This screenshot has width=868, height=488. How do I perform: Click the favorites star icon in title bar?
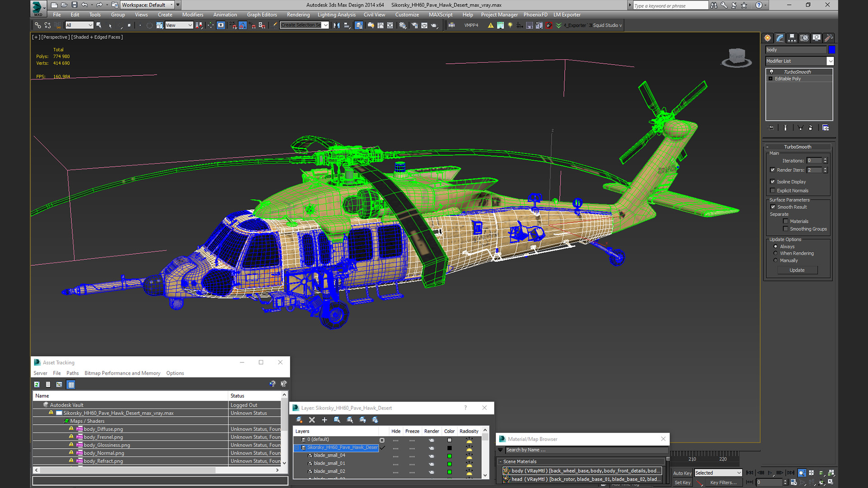(x=744, y=5)
